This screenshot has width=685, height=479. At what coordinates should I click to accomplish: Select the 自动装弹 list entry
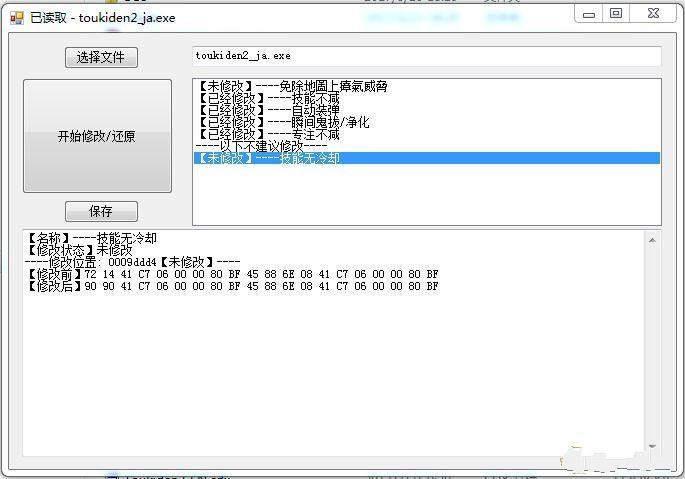coord(427,110)
